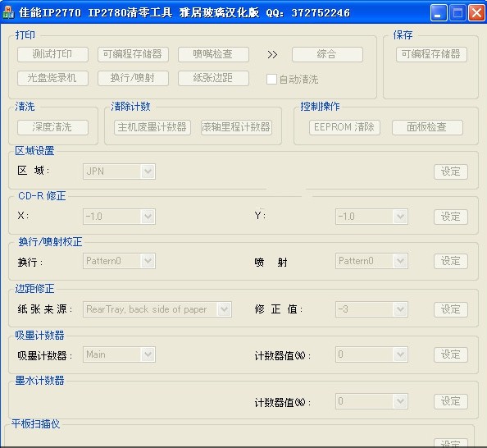Click the >> expand arrow

pyautogui.click(x=272, y=55)
